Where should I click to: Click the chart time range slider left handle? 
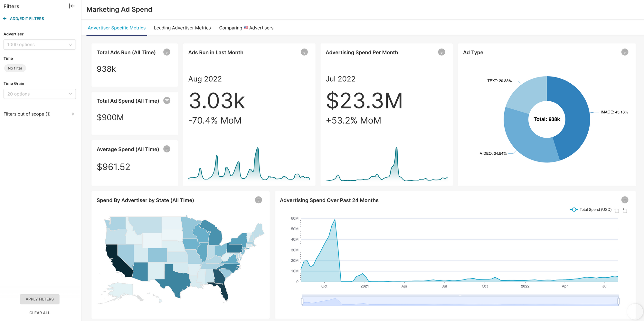[302, 301]
